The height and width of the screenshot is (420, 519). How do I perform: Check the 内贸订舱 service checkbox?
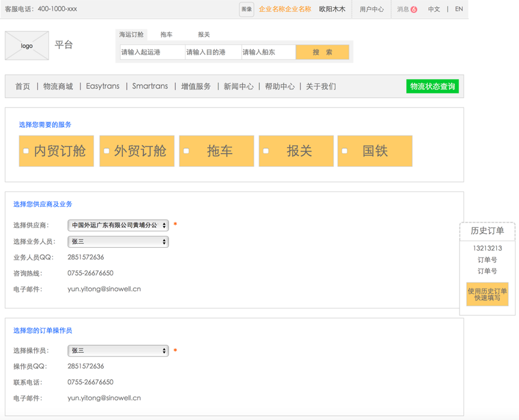26,151
